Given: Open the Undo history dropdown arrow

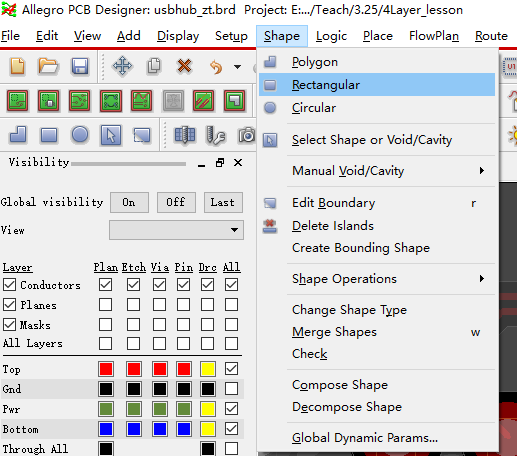Looking at the screenshot, I should [x=237, y=67].
